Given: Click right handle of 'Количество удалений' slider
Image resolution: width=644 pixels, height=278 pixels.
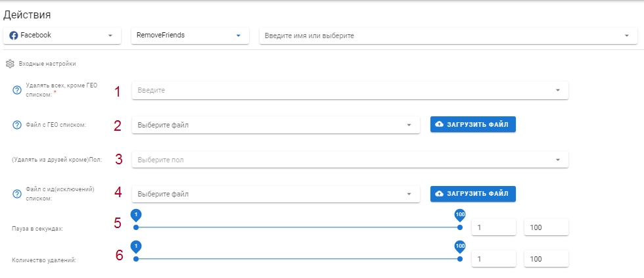Looking at the screenshot, I should click(x=460, y=259).
